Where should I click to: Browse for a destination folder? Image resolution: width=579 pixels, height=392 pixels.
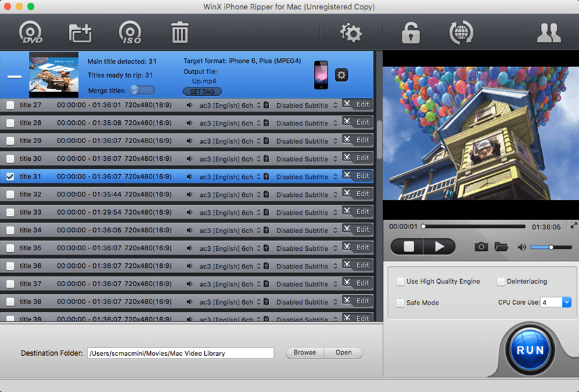tap(304, 353)
